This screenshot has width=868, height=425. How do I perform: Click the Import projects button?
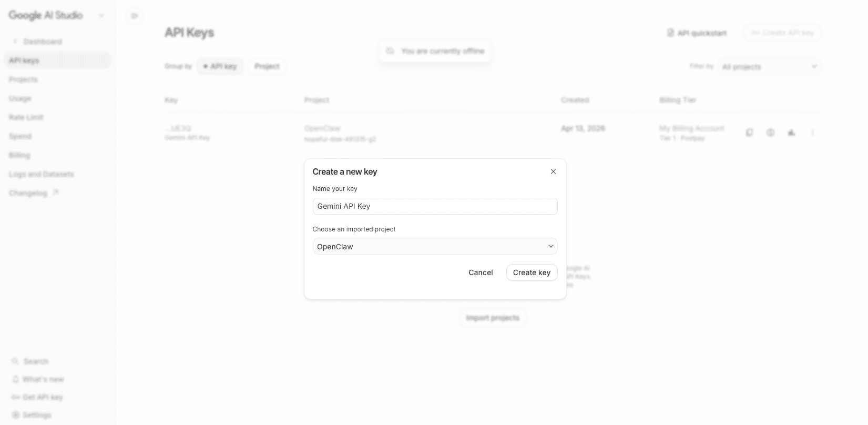pyautogui.click(x=493, y=318)
